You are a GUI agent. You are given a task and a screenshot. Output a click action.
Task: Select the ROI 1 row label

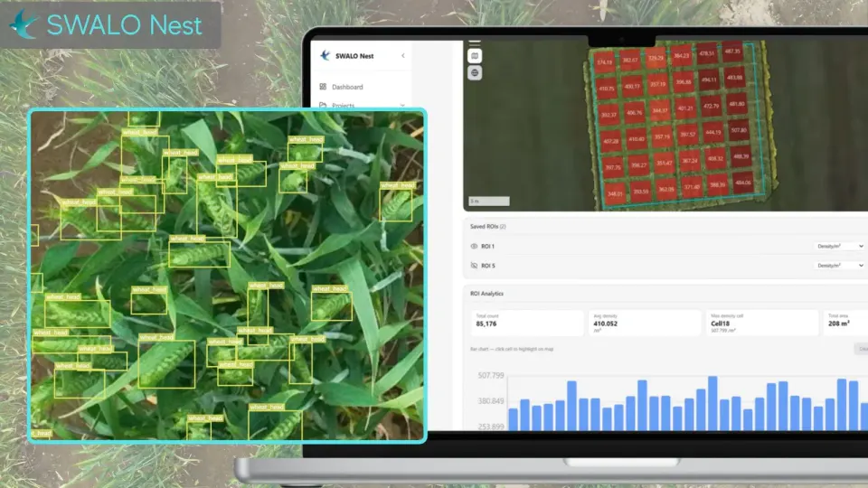[x=487, y=246]
